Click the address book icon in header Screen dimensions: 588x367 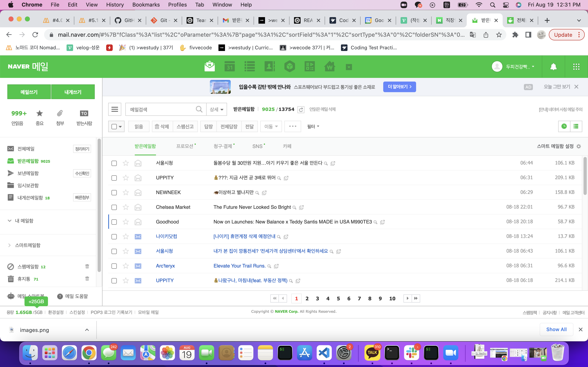269,66
